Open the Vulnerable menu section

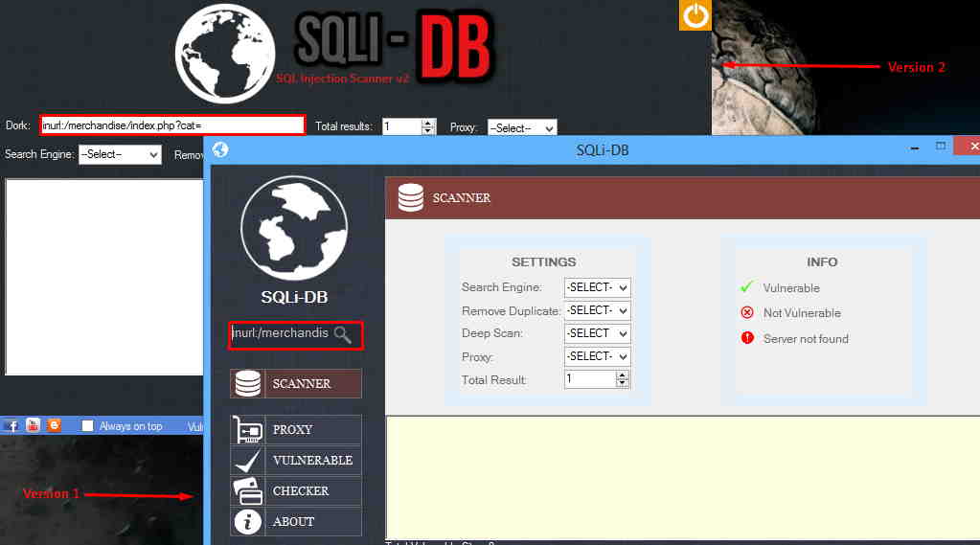[x=296, y=460]
